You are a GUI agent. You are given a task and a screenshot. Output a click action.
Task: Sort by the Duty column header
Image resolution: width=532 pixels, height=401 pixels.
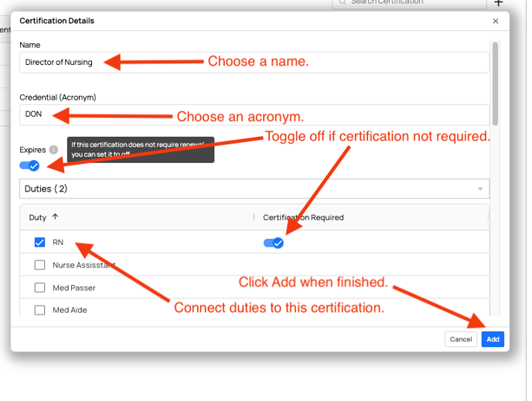(43, 217)
